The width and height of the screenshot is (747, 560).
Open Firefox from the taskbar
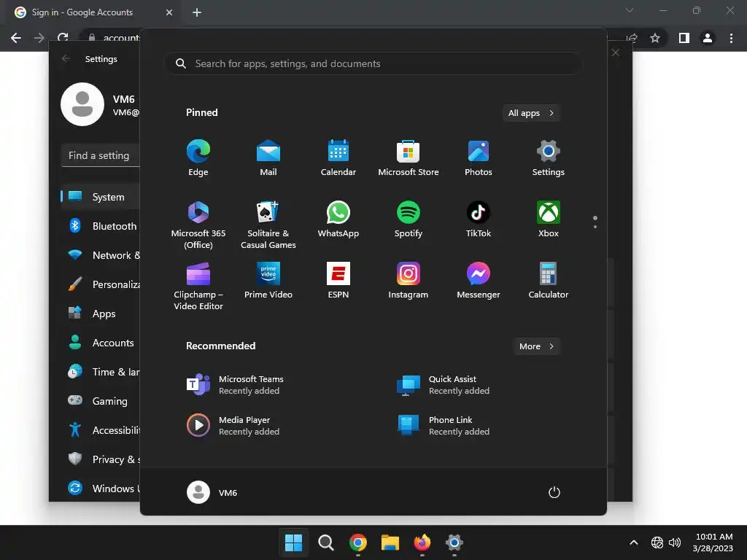422,542
